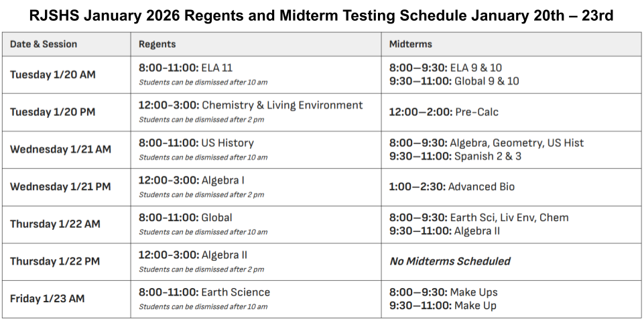Click the US History Regents entry
The height and width of the screenshot is (319, 644).
(196, 143)
